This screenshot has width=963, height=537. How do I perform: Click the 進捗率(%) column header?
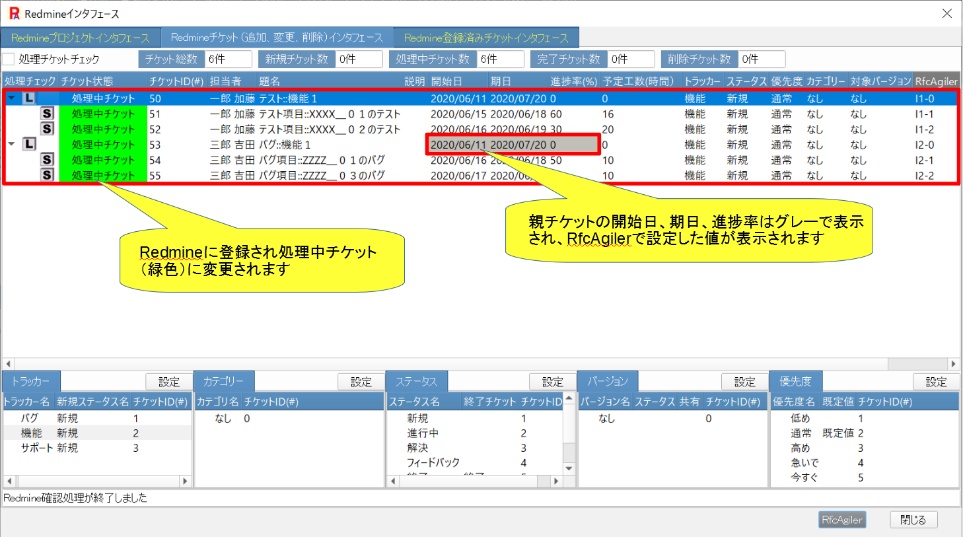tap(574, 81)
